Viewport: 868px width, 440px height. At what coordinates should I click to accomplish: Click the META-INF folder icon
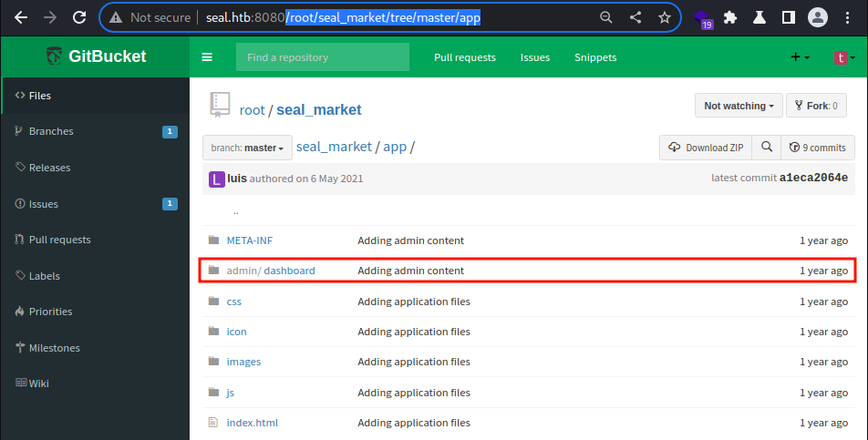pos(213,240)
